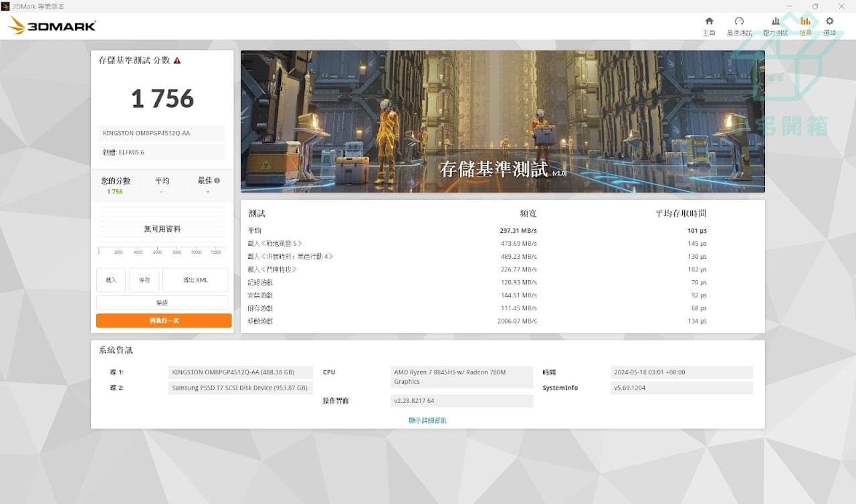Open the 選項 settings gear icon

point(829,21)
